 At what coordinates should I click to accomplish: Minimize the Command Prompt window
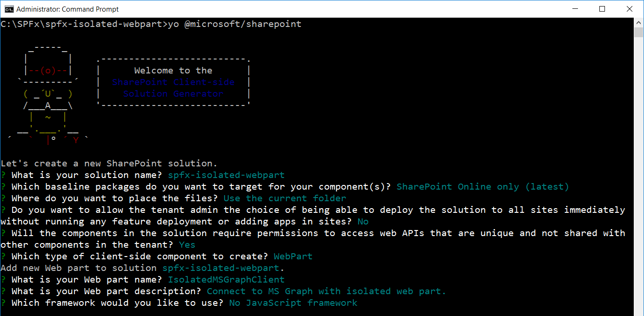point(580,9)
